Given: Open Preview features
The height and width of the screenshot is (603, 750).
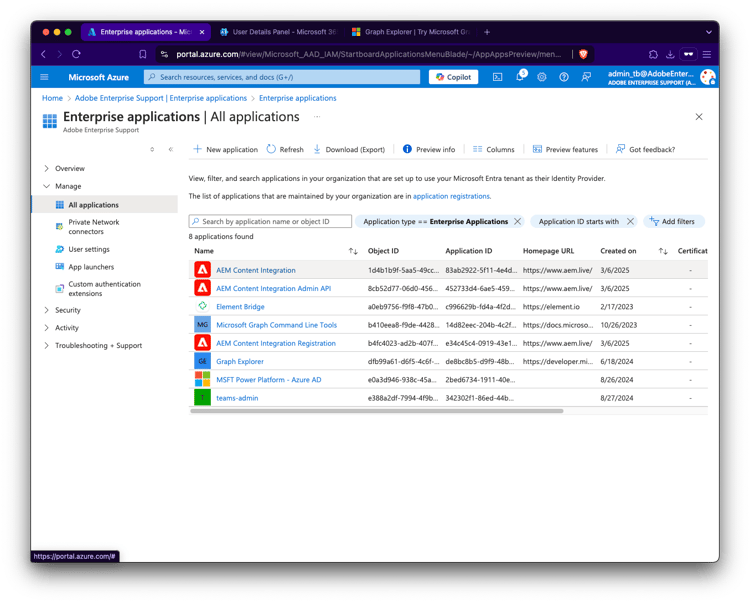Looking at the screenshot, I should [565, 149].
